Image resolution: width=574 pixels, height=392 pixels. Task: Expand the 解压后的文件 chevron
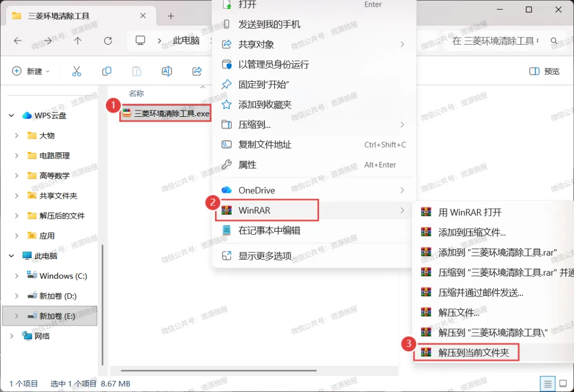[16, 216]
